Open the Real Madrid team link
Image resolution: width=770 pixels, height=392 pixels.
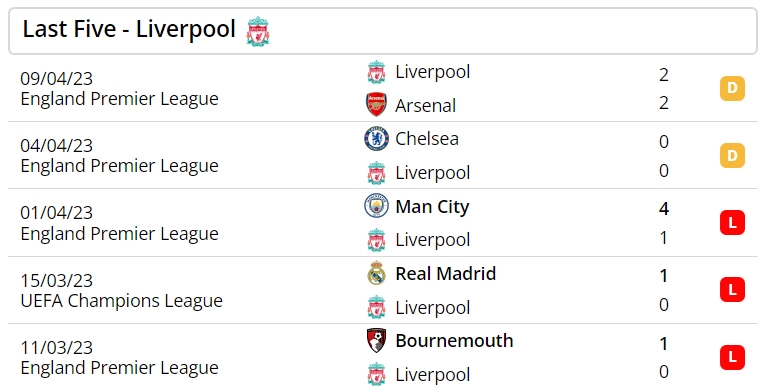tap(446, 274)
